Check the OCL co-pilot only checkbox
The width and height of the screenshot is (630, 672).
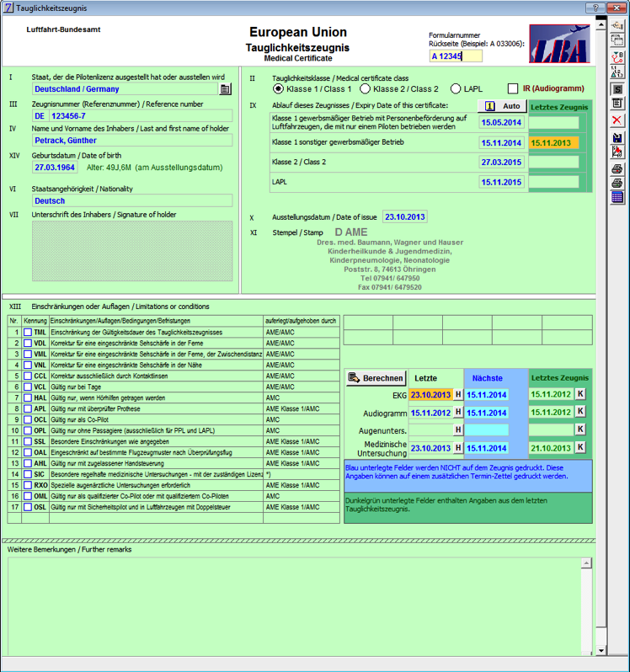click(x=28, y=419)
